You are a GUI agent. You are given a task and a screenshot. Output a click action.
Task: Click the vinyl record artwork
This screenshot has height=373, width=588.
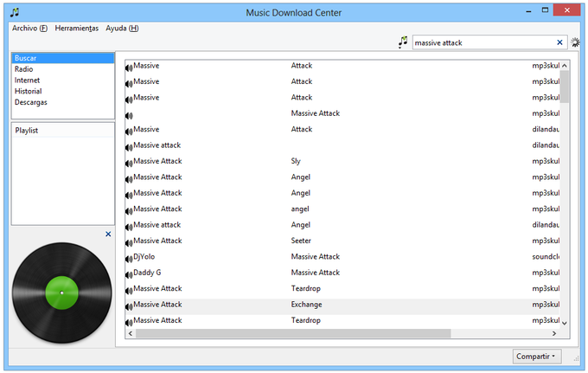coord(62,293)
